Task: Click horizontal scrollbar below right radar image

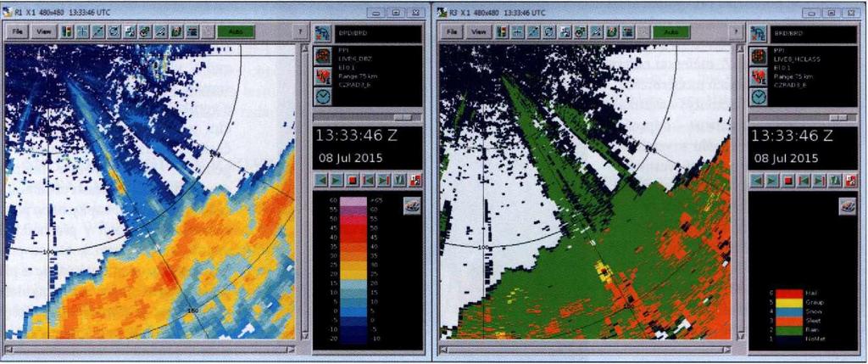Action: (586, 350)
